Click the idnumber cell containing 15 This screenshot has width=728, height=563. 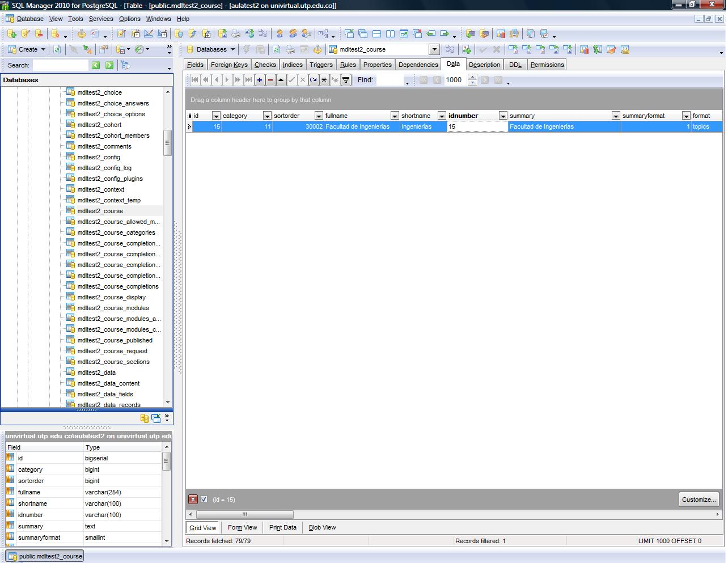coord(477,126)
